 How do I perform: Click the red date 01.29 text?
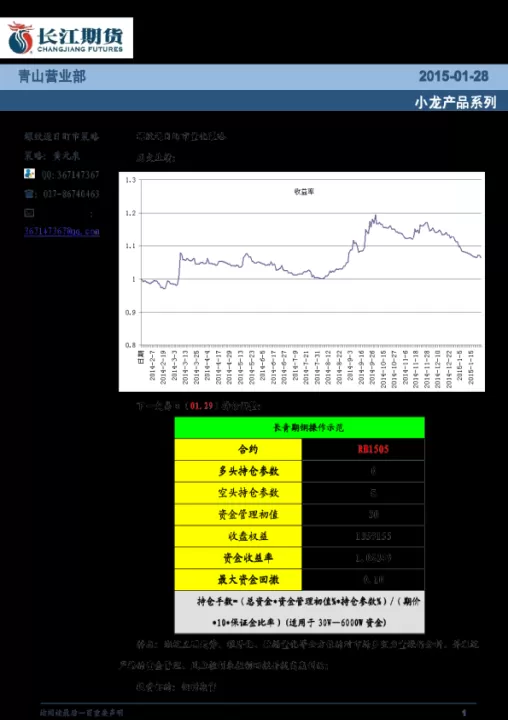click(202, 406)
